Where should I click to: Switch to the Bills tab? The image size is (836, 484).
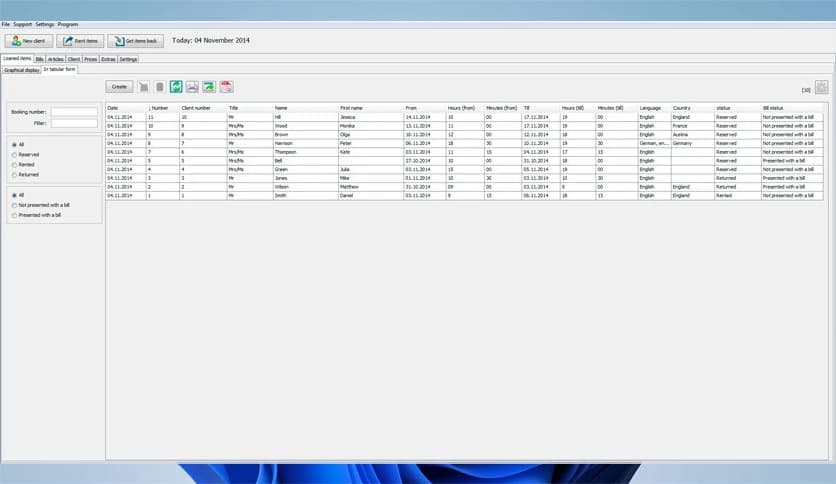(x=39, y=59)
